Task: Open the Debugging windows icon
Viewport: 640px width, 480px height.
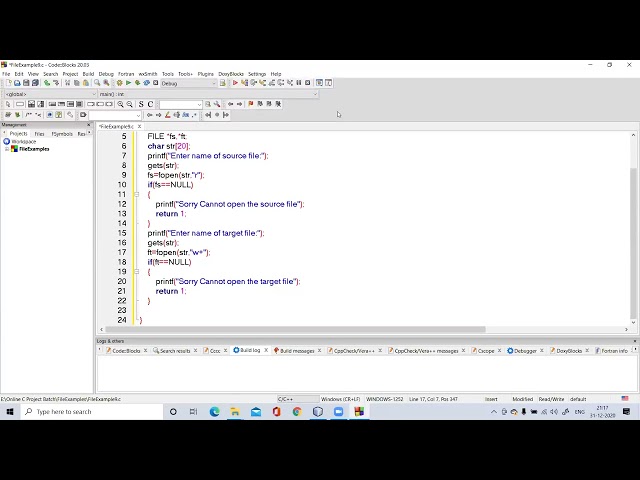Action: [x=319, y=83]
